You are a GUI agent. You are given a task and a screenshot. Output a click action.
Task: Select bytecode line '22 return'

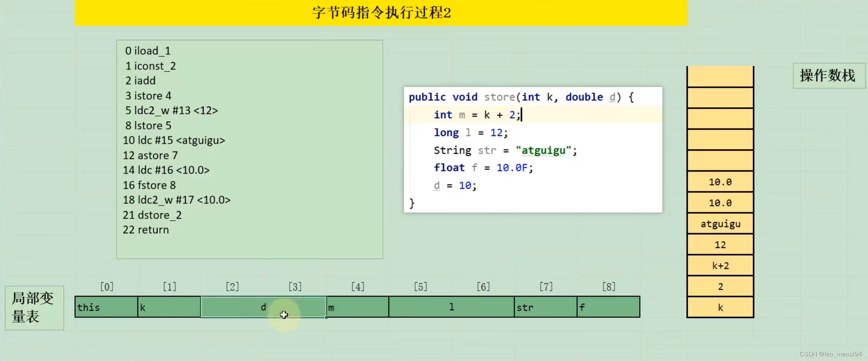[x=146, y=230]
